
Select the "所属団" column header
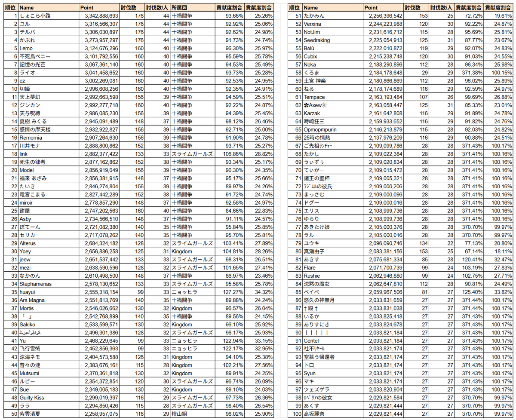[192, 8]
